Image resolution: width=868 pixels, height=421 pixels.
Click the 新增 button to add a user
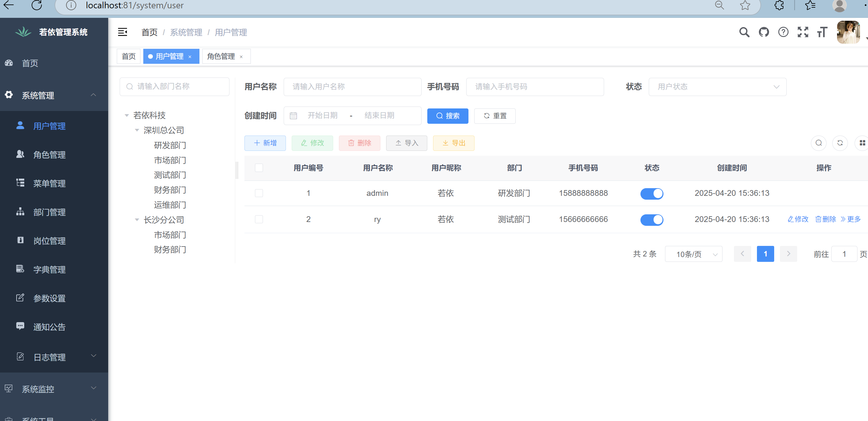(265, 143)
